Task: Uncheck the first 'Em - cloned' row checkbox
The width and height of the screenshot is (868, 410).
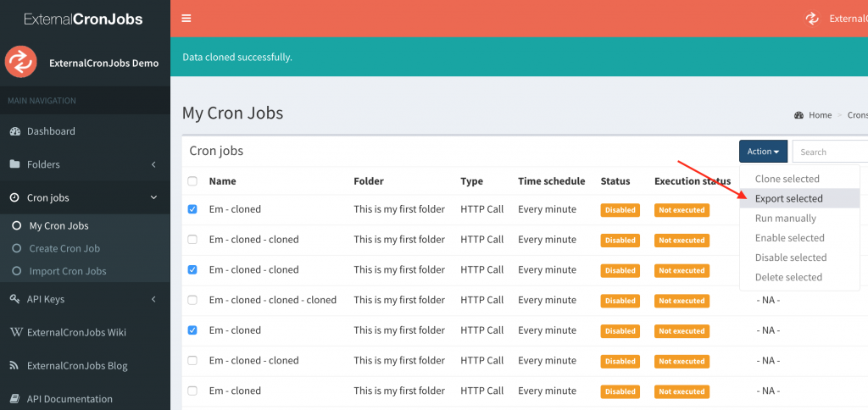Action: [192, 210]
